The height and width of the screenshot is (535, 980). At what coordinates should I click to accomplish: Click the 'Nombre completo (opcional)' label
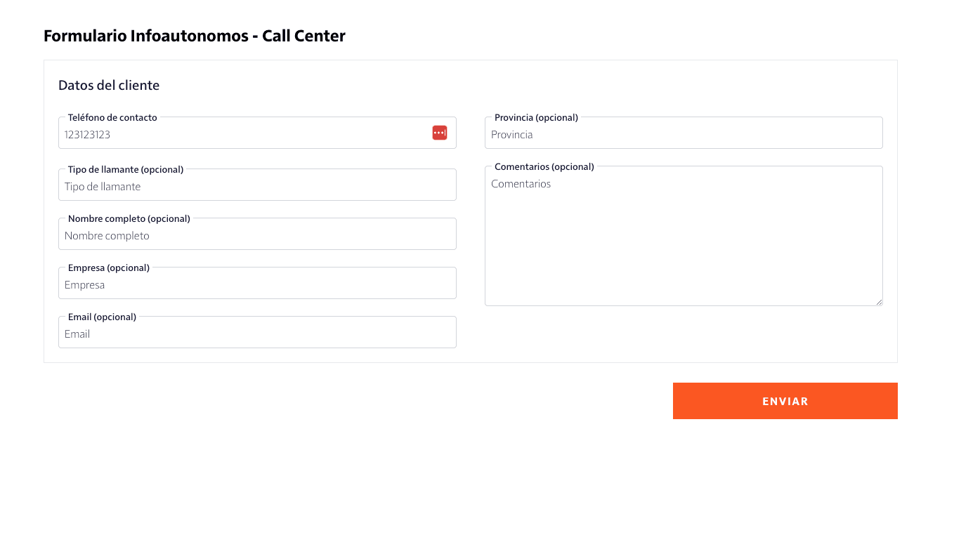pyautogui.click(x=129, y=218)
